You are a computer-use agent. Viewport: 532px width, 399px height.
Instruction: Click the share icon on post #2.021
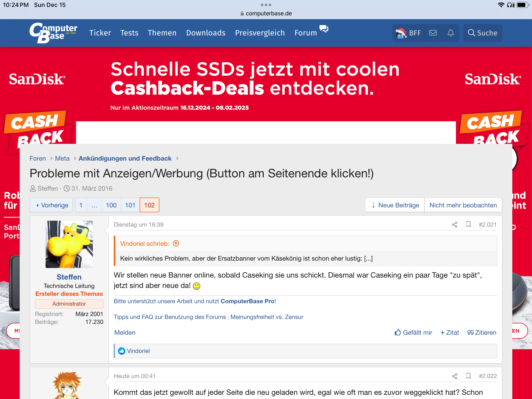coord(454,225)
